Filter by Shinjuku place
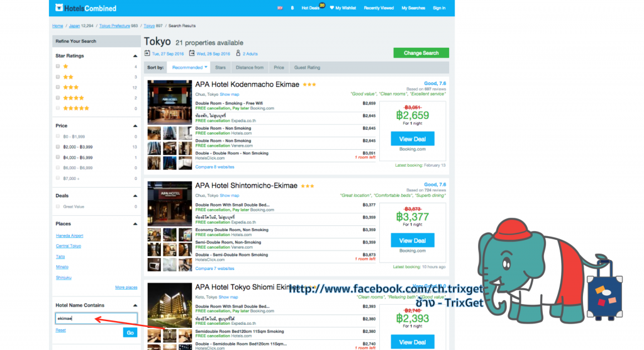This screenshot has height=350, width=644. 64,278
